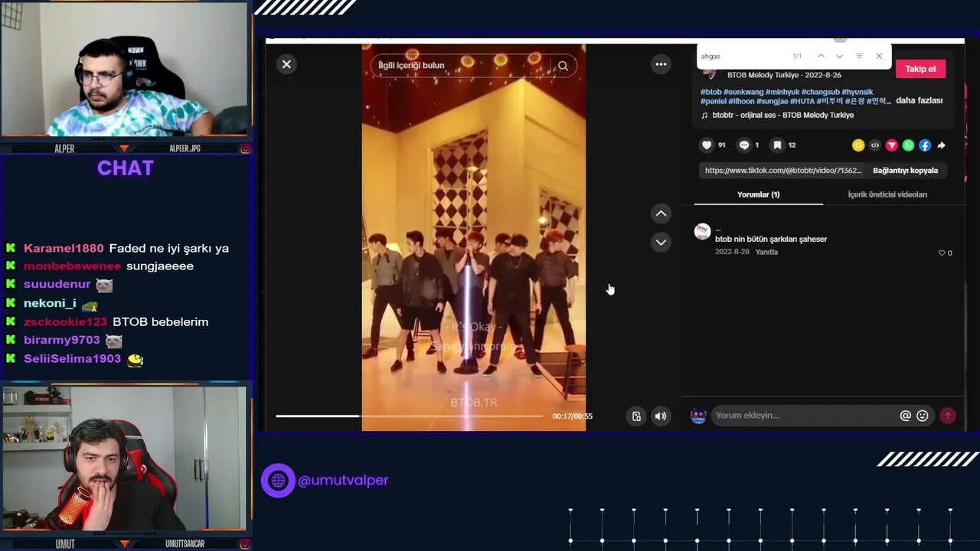Go to previous video with up arrow

tap(661, 214)
